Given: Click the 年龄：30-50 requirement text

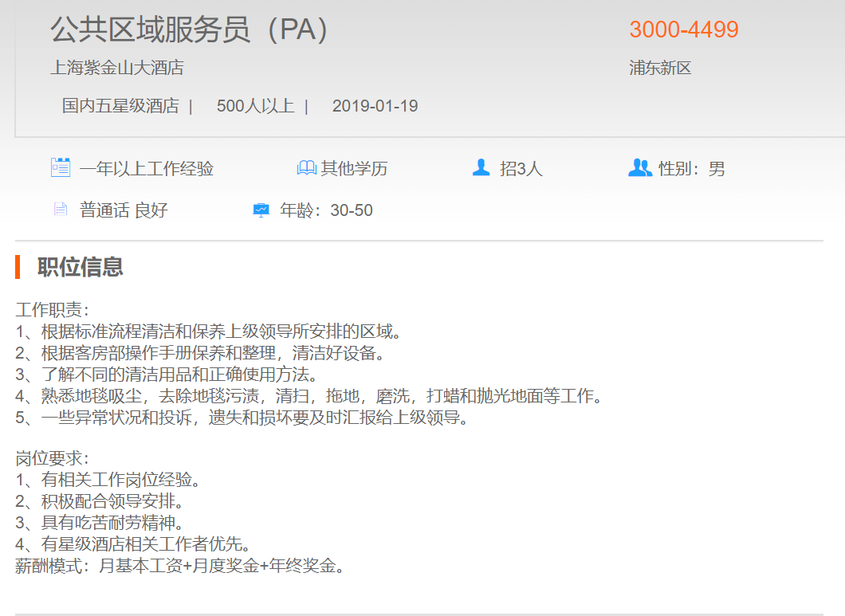Looking at the screenshot, I should pos(326,210).
